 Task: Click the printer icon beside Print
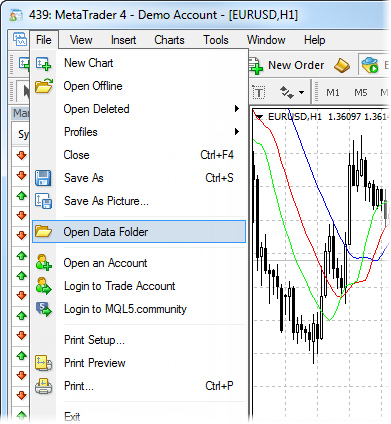[44, 386]
